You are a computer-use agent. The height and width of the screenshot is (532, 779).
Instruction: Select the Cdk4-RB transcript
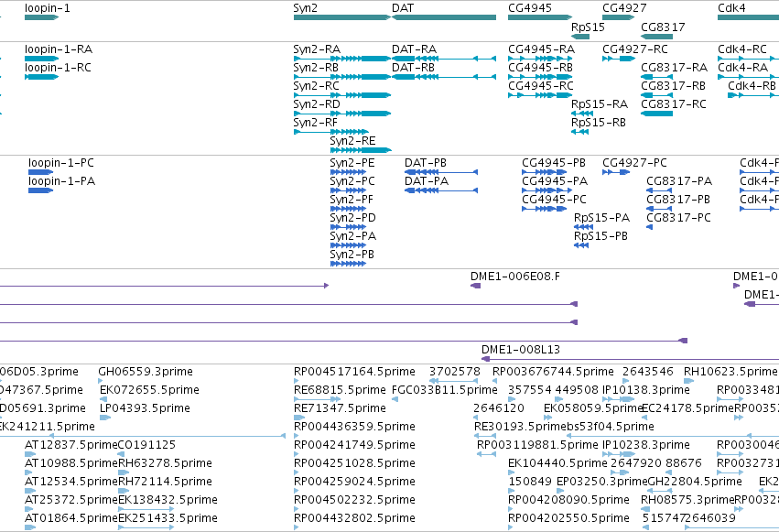pyautogui.click(x=753, y=95)
